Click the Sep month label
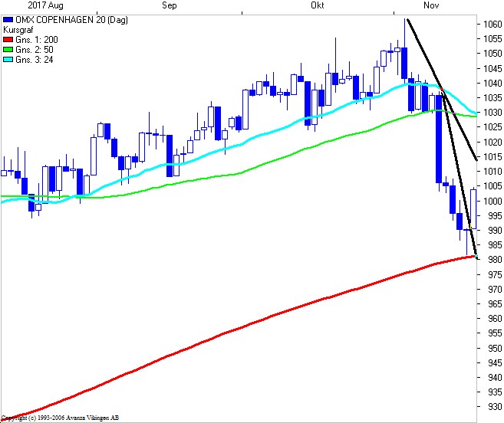This screenshot has height=423, width=504. coord(170,5)
